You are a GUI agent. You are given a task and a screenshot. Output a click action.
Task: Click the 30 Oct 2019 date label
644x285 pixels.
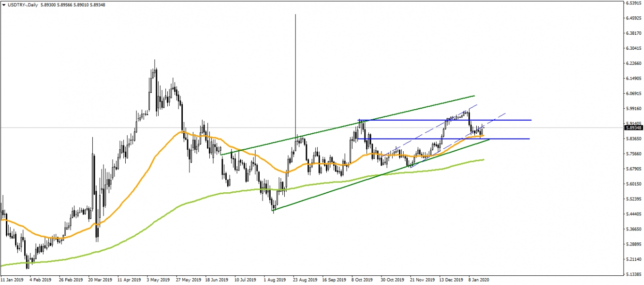click(393, 280)
